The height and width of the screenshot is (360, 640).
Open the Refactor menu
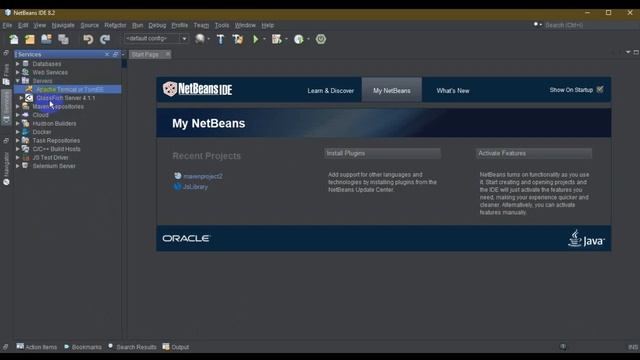115,25
